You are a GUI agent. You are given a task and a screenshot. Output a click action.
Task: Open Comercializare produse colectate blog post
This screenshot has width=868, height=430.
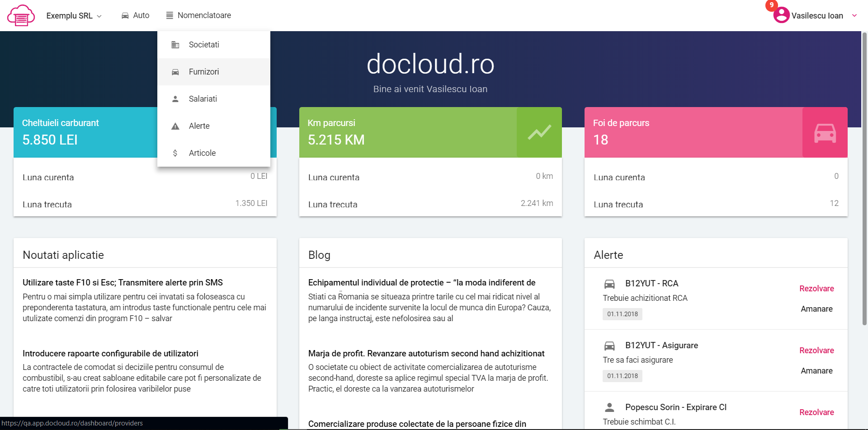[417, 424]
